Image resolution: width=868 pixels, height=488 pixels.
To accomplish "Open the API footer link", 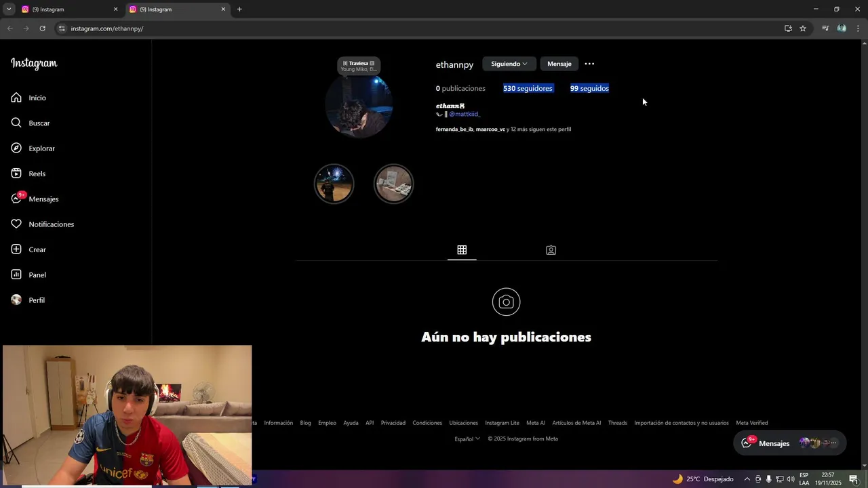I will click(x=370, y=423).
